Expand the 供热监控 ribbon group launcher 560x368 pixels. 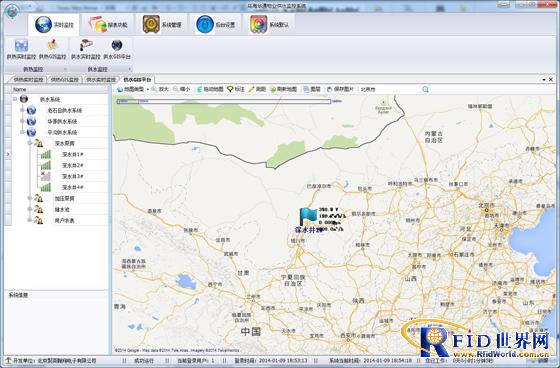click(x=65, y=69)
